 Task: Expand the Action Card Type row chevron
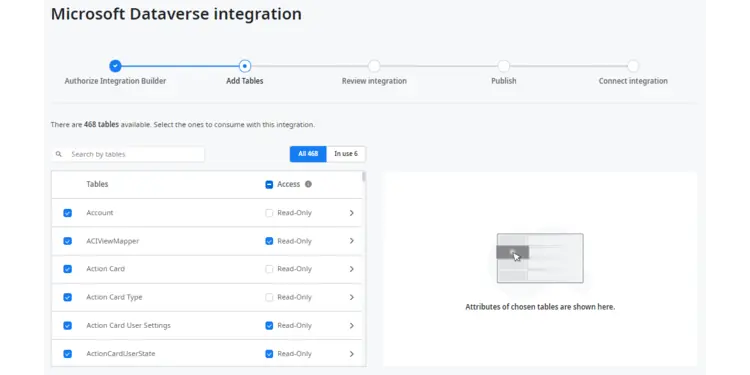[352, 297]
